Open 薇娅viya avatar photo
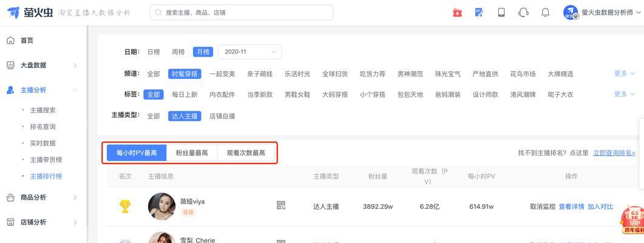The image size is (644, 243). pos(161,207)
